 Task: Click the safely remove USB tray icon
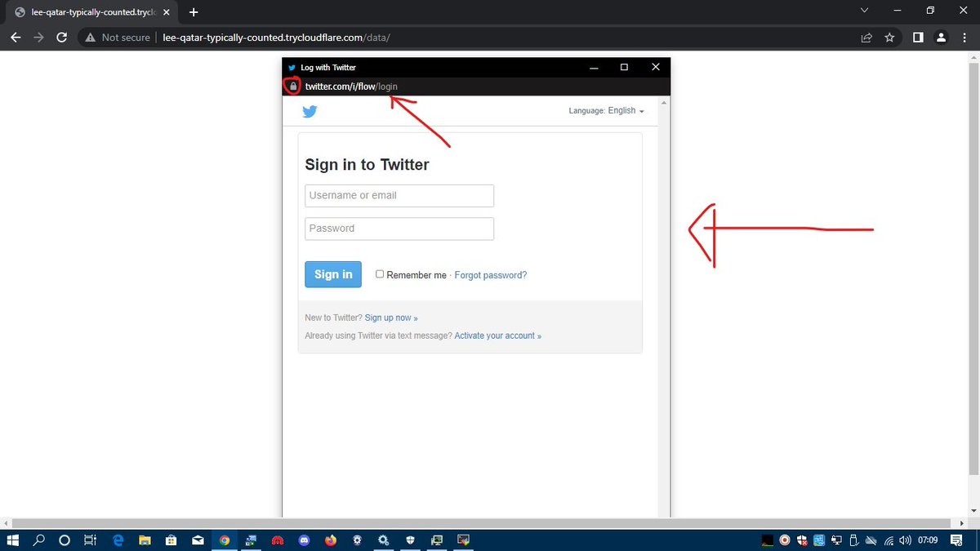853,540
